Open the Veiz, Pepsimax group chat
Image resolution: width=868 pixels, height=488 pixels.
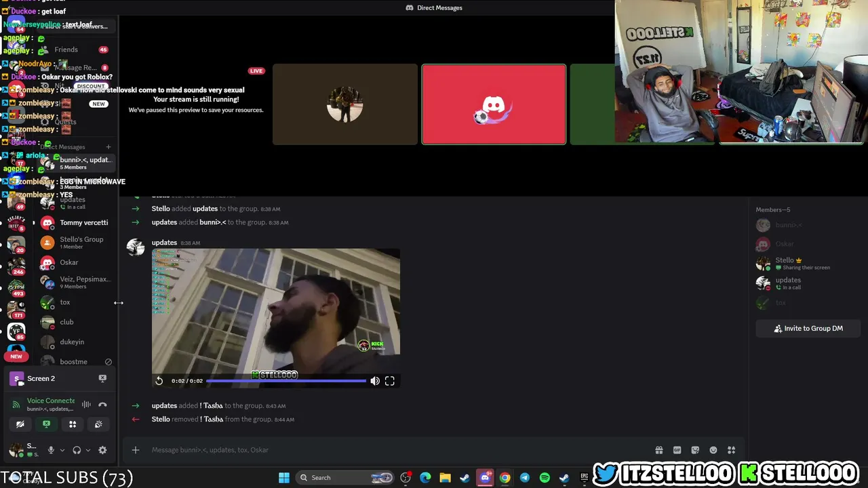pyautogui.click(x=75, y=282)
